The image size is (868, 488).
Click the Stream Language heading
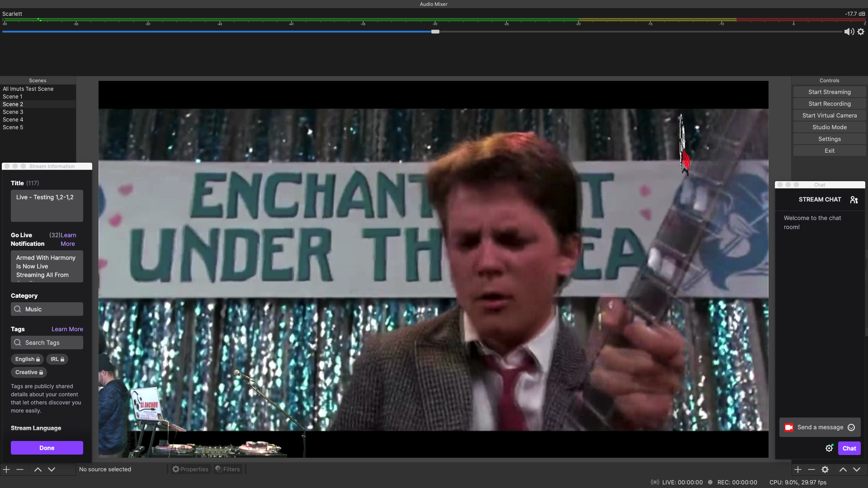tap(36, 428)
